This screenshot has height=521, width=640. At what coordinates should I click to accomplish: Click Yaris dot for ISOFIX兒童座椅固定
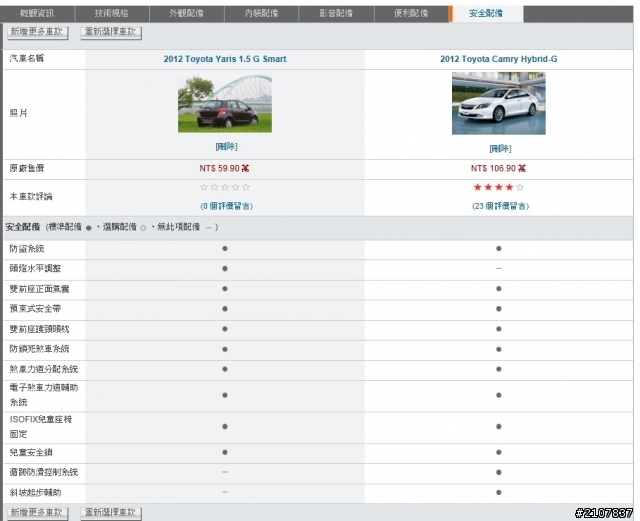pos(225,427)
